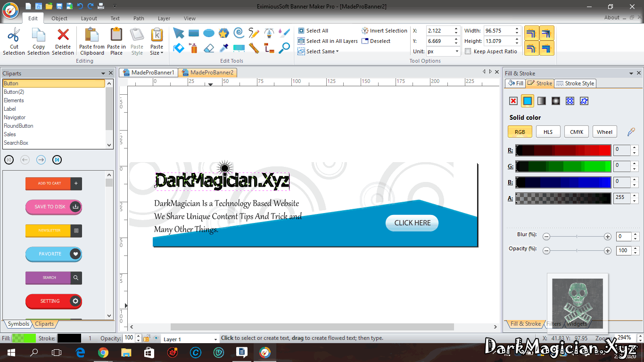
Task: Increase Width value spinner
Action: [517, 28]
